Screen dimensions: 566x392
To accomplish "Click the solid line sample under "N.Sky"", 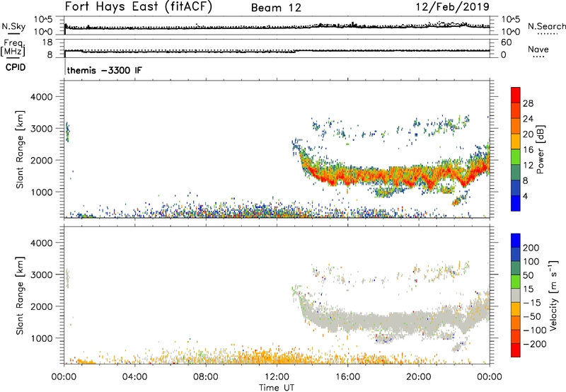I will pyautogui.click(x=14, y=34).
